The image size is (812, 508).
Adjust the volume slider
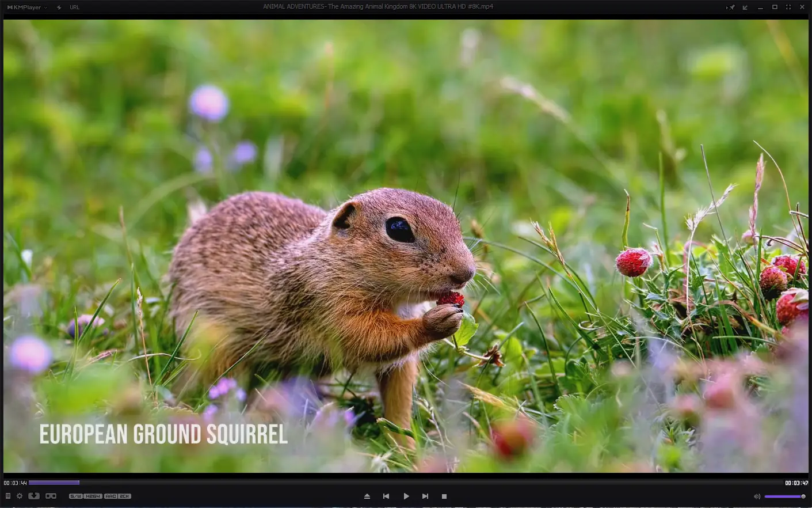coord(785,496)
